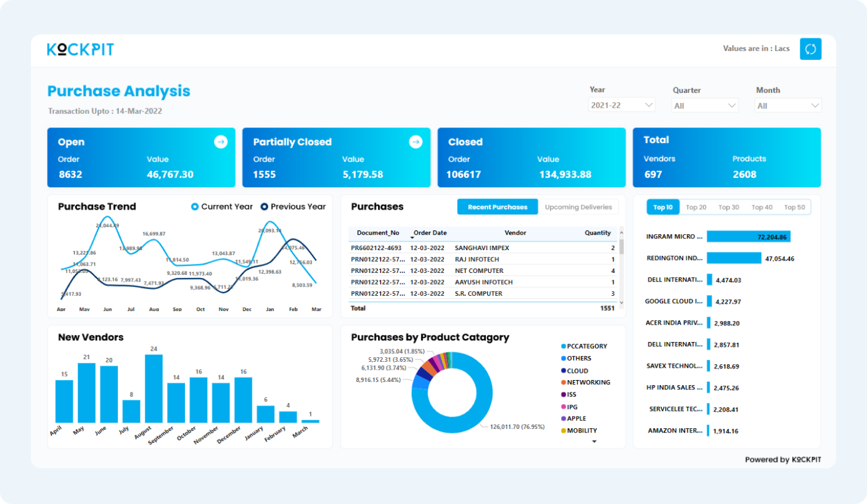
Task: Click the HP INDIA SALES vendor label
Action: (x=675, y=388)
